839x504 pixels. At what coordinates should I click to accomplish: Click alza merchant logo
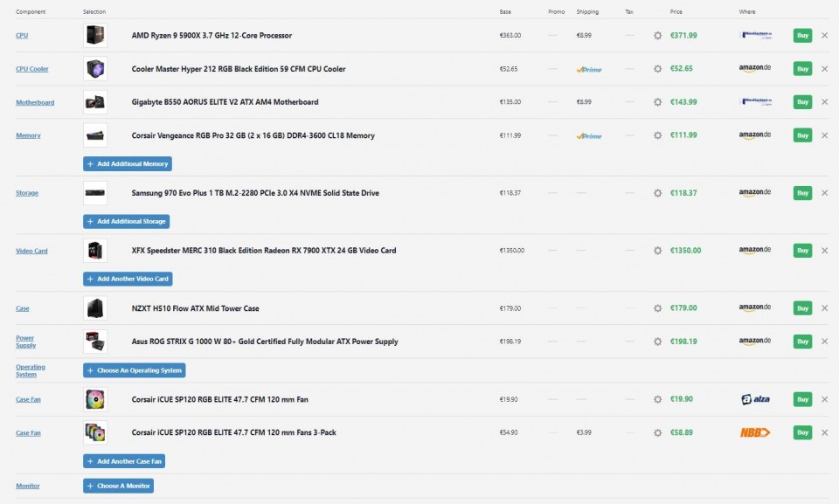(x=755, y=399)
